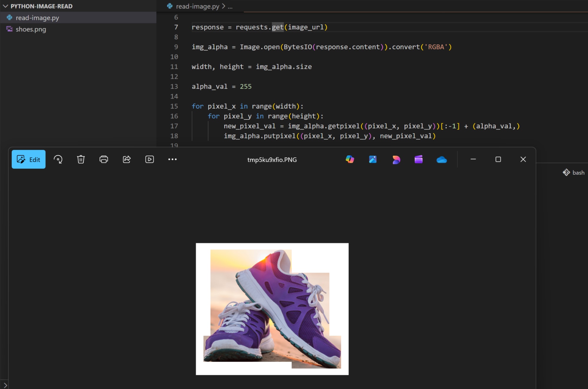Open shoes.png in the file explorer

coord(31,29)
